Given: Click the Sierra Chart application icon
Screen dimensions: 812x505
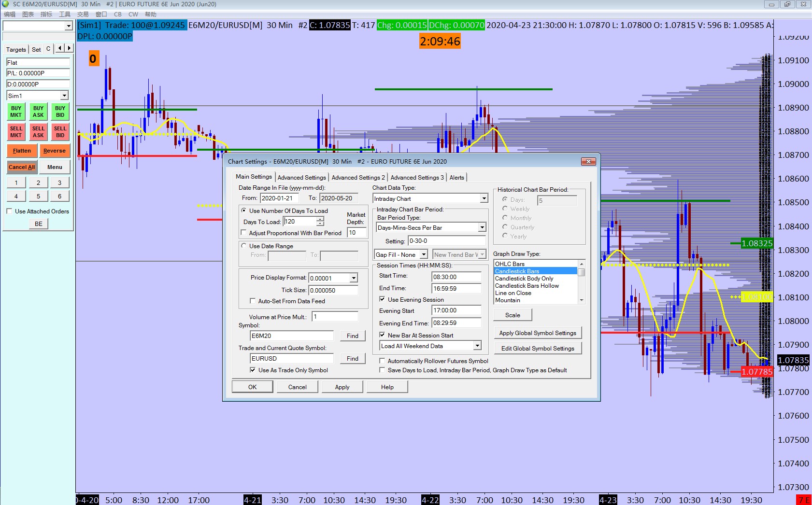Looking at the screenshot, I should click(6, 4).
